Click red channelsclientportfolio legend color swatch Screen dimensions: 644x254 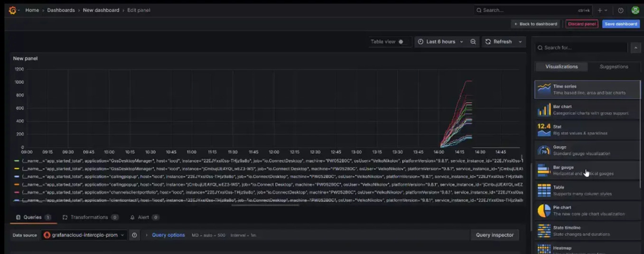point(17,192)
